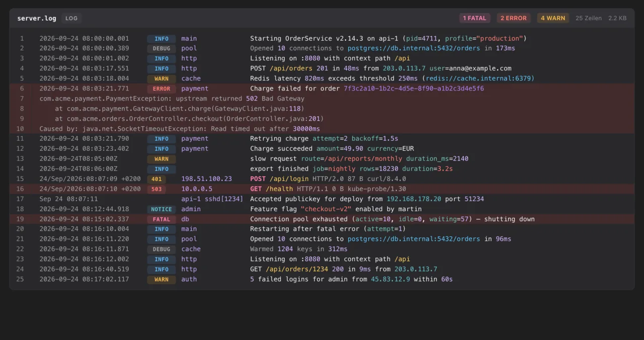Click the ERROR level badge on line 6
This screenshot has width=644, height=340.
tap(162, 89)
